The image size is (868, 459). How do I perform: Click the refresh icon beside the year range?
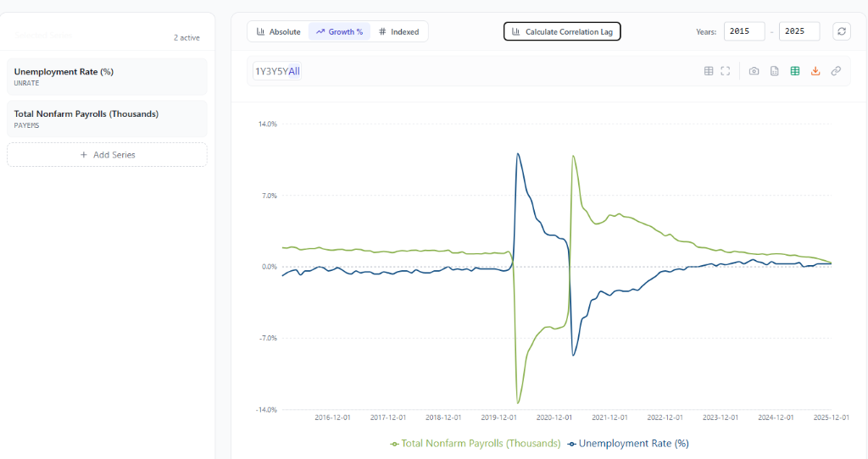(841, 31)
